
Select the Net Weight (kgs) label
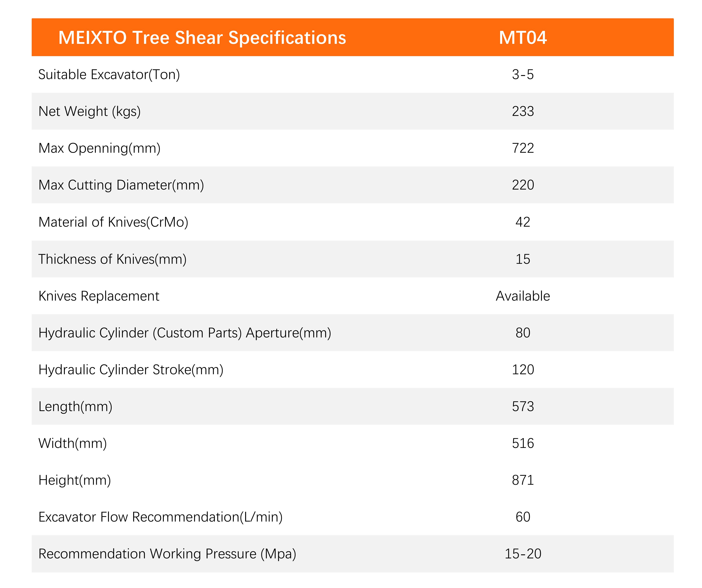coord(90,111)
